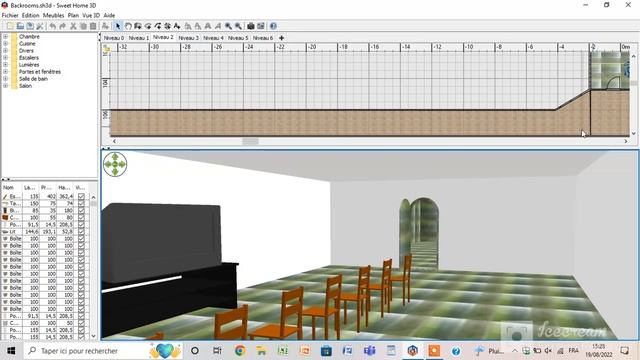Open the Fichier menu
Viewport: 640px width, 360px height.
[x=10, y=15]
